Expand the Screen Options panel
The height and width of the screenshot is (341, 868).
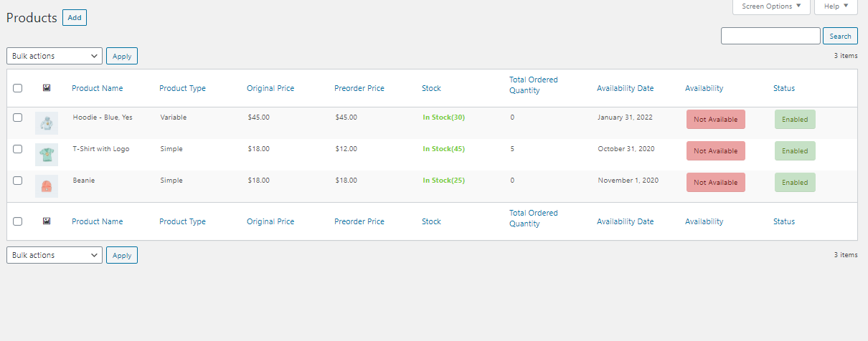pos(771,6)
